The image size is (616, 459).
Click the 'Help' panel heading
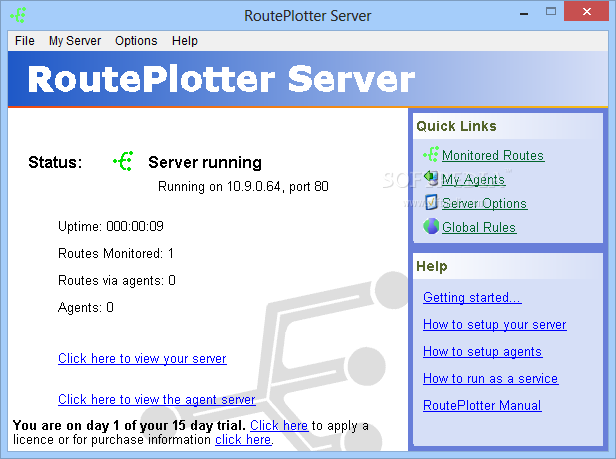coord(432,266)
